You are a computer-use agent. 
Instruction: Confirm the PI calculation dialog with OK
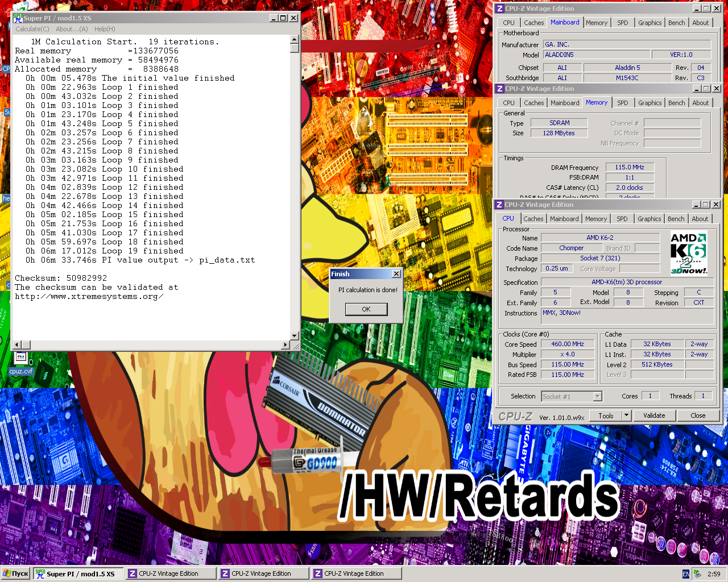366,309
